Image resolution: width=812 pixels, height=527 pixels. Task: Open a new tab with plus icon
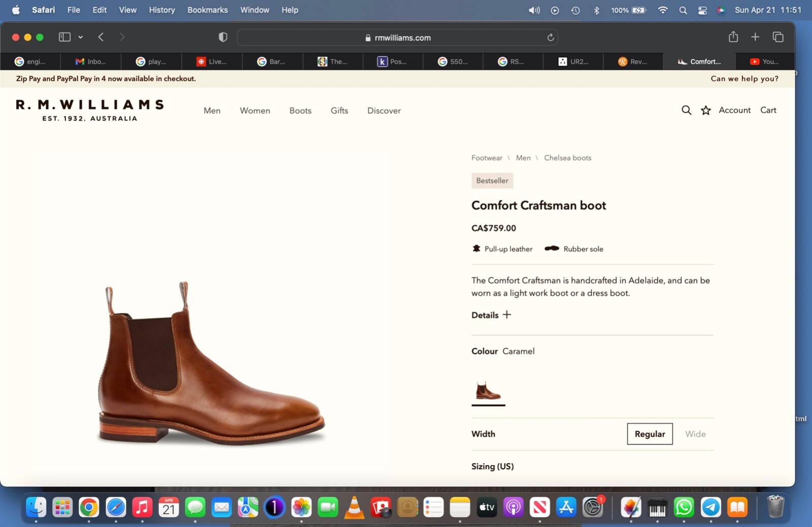pyautogui.click(x=755, y=37)
